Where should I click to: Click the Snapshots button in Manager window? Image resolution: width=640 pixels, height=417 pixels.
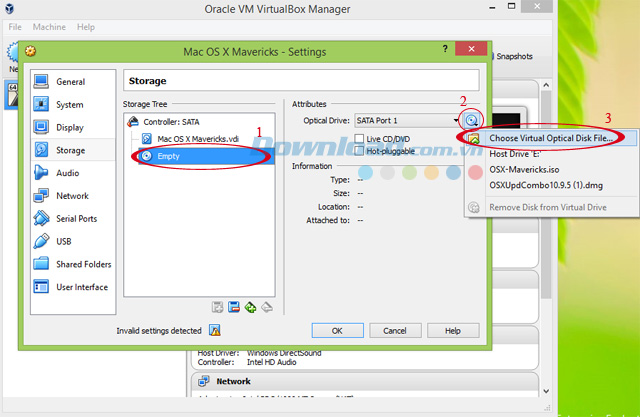(x=514, y=56)
